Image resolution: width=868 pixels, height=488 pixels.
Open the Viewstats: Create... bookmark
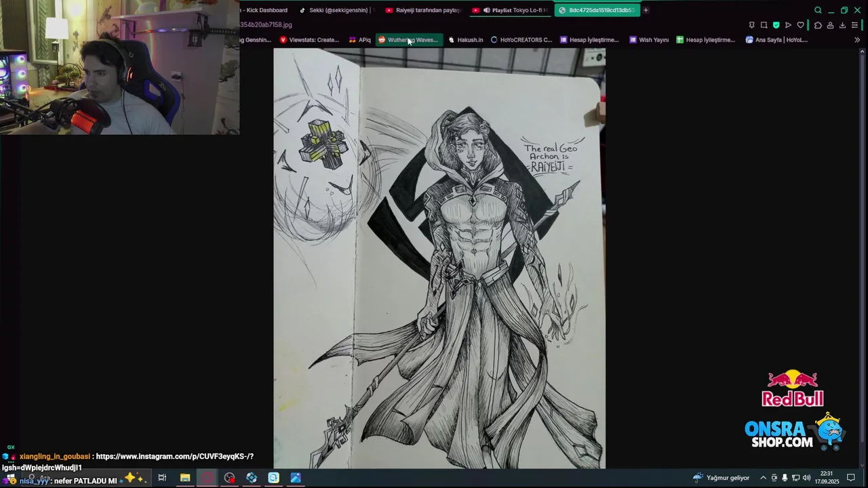click(x=309, y=40)
